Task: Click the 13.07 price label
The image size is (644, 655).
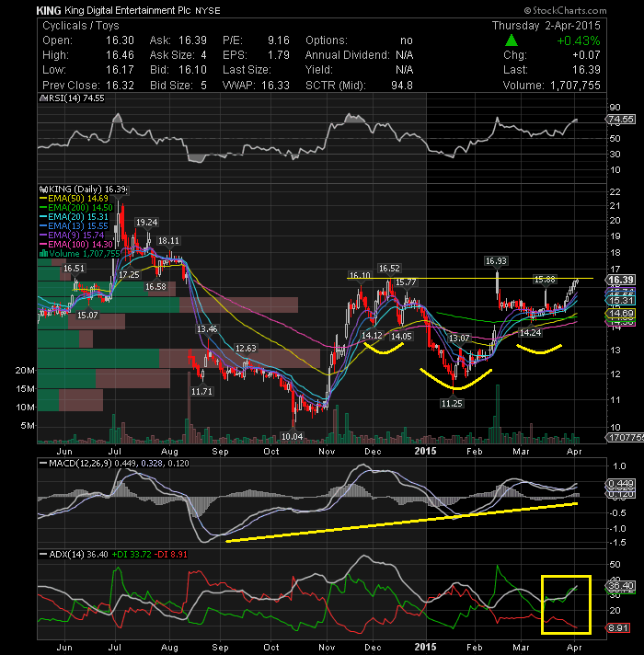Action: tap(459, 338)
